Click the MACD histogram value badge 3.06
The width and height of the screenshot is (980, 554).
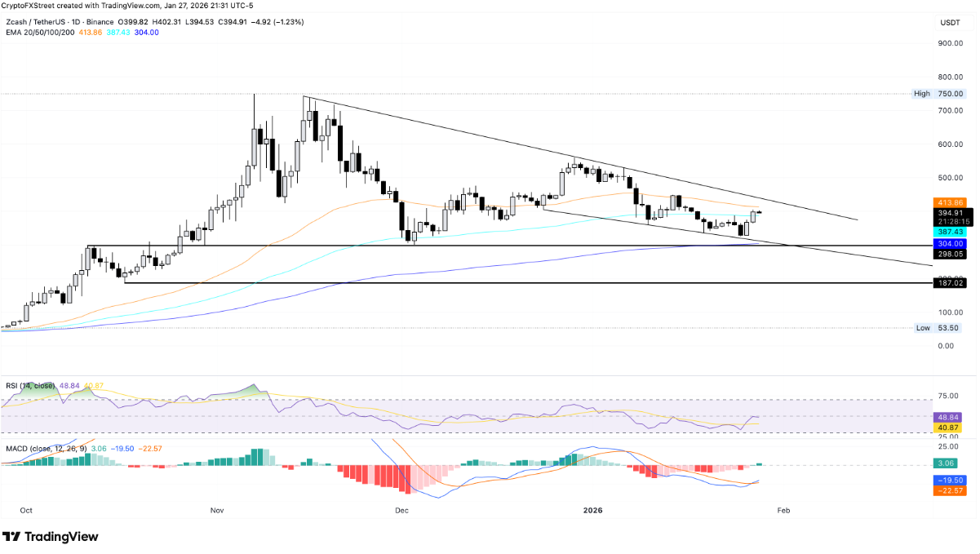click(947, 463)
